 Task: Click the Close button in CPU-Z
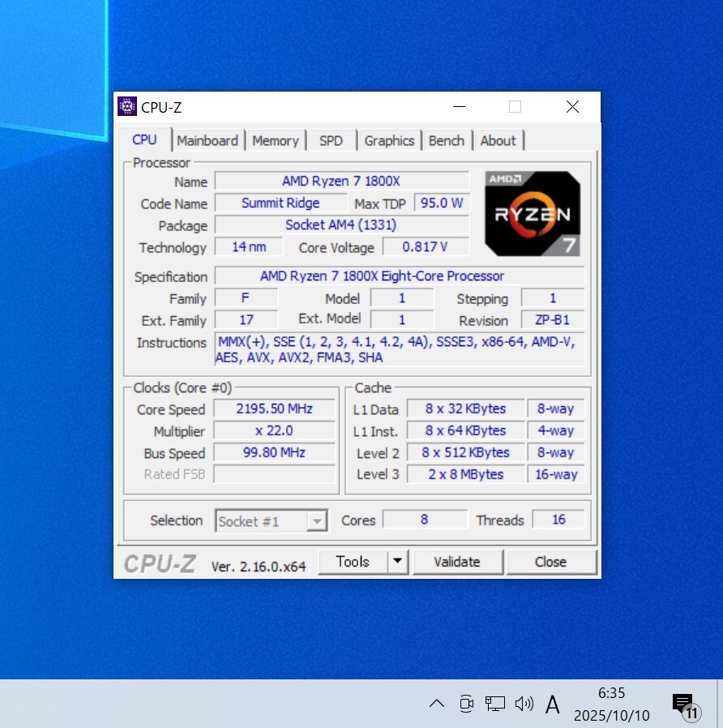coord(550,562)
